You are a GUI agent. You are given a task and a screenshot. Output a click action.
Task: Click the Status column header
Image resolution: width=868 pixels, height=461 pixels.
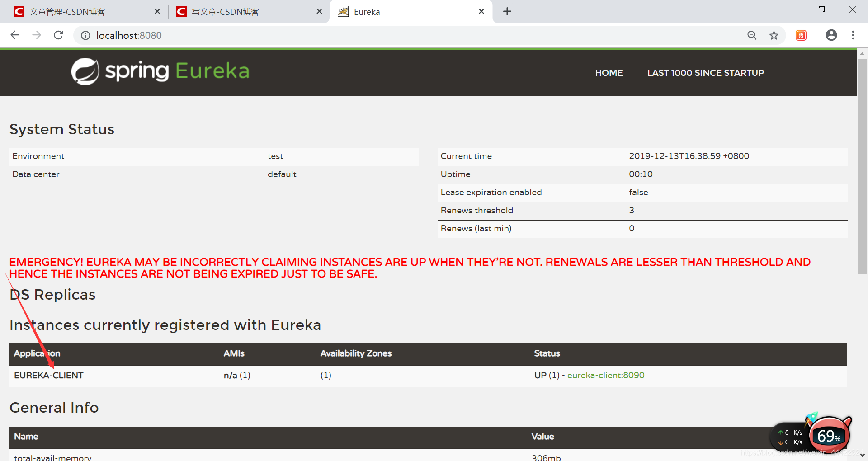pyautogui.click(x=547, y=353)
